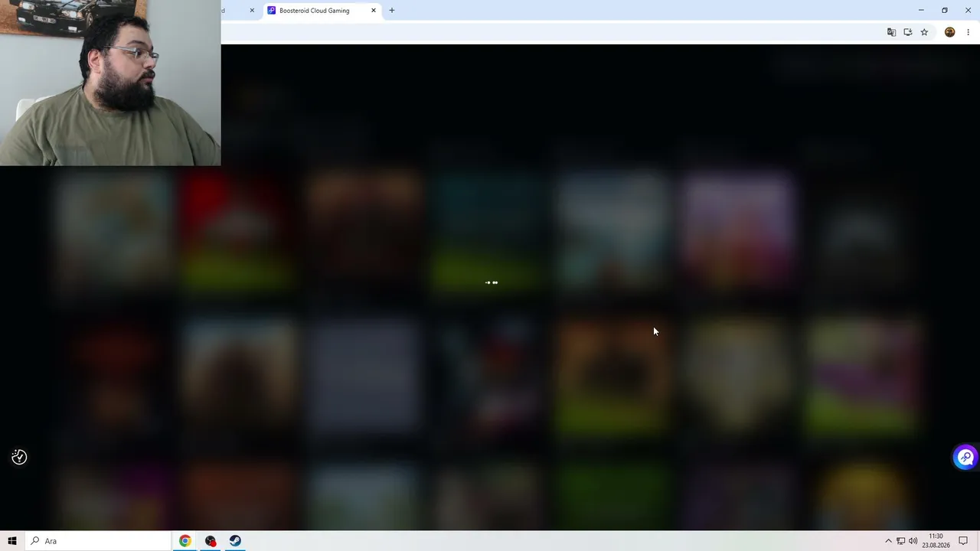
Task: Open the Chrome profile avatar
Action: click(x=950, y=32)
